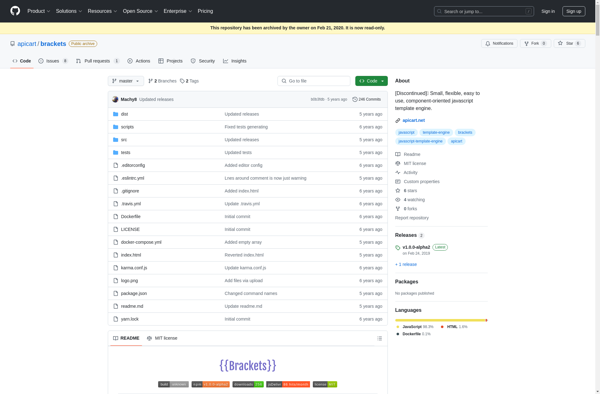Open the dist folder

124,114
